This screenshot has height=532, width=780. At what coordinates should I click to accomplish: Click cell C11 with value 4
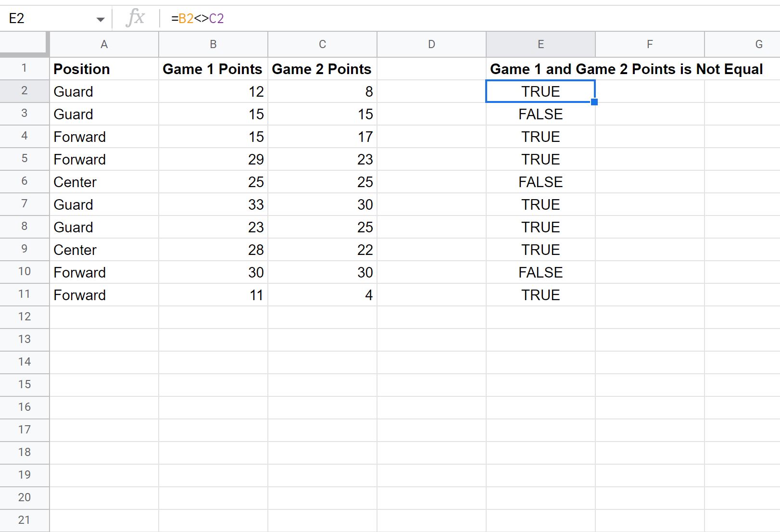tap(322, 295)
